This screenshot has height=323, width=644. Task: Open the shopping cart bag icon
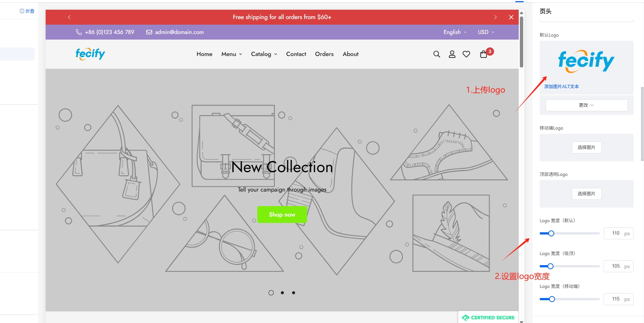(x=484, y=54)
